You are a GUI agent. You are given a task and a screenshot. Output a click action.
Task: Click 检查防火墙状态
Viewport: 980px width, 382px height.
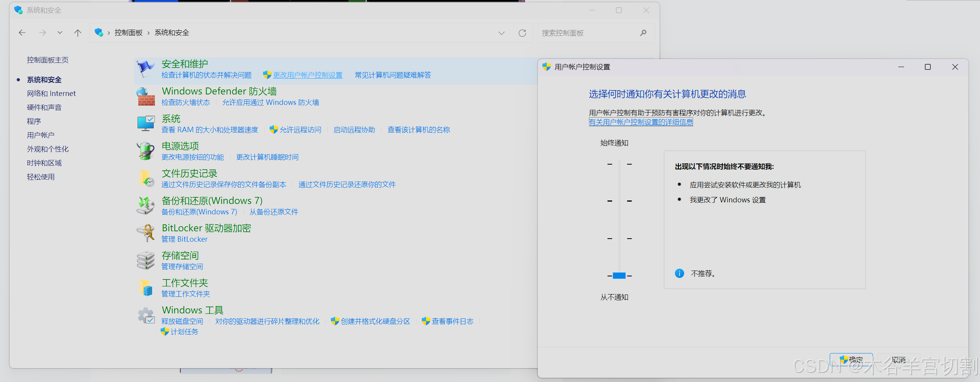click(x=186, y=102)
